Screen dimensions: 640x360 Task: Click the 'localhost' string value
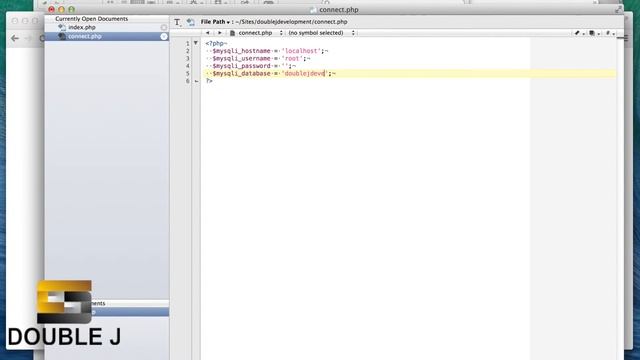point(301,51)
